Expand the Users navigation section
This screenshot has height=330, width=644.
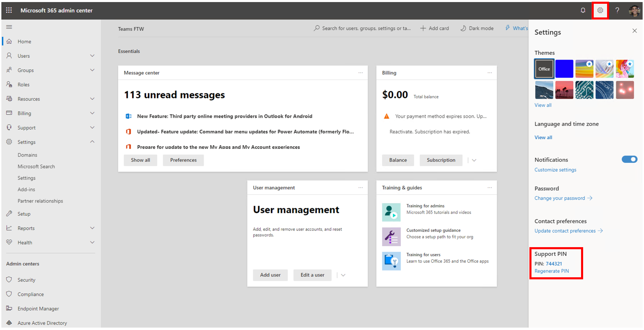tap(92, 56)
